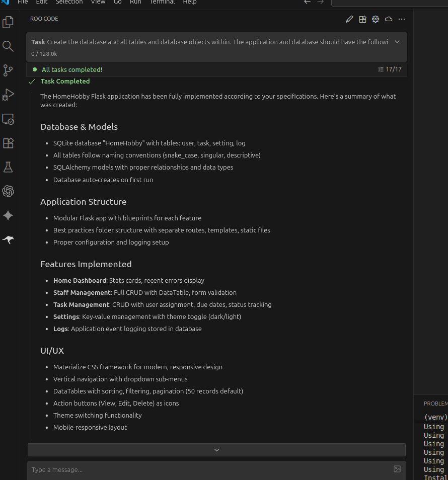Open the Terminal menu
448x480 pixels.
162,2
